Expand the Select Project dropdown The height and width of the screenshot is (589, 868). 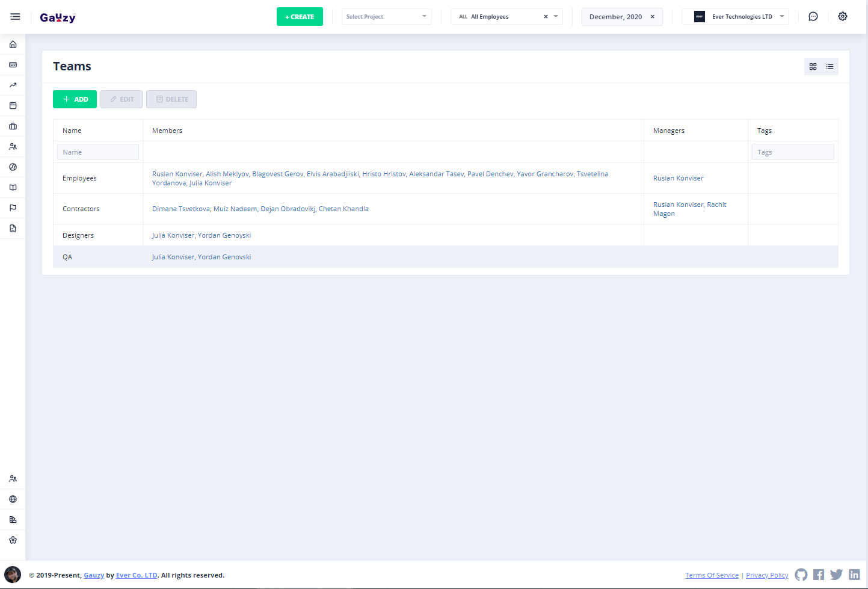click(386, 17)
